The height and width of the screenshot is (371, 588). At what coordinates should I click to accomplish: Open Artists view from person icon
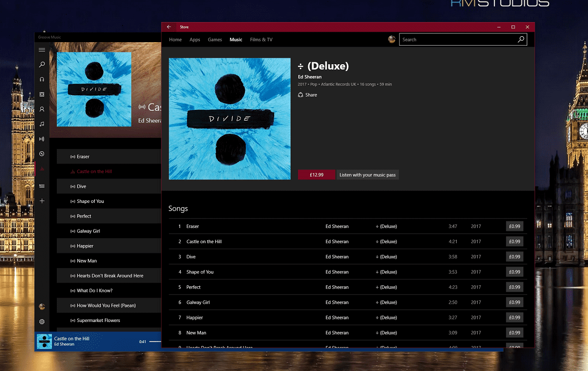(42, 109)
